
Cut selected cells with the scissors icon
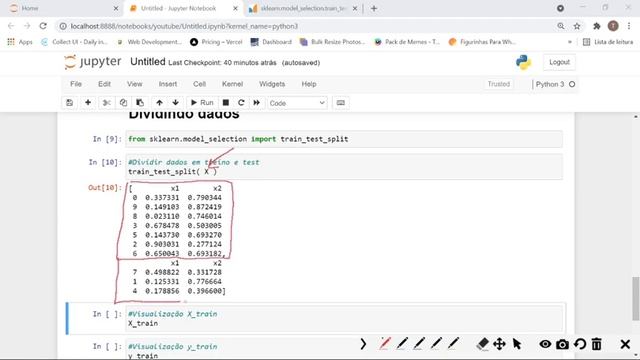click(x=107, y=103)
